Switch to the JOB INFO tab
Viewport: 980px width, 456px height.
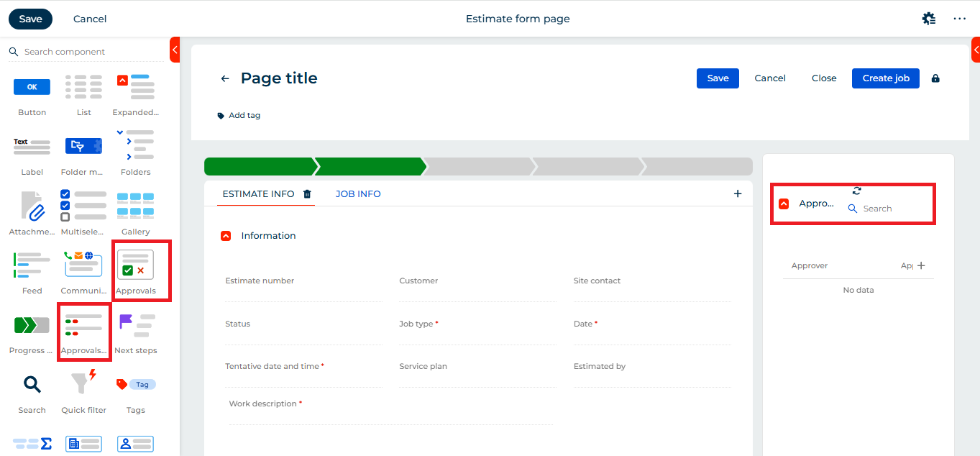tap(358, 193)
